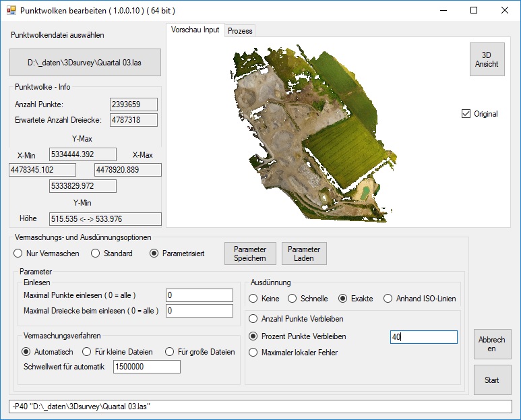Select Maximaler lokaler Fehler option

[253, 352]
